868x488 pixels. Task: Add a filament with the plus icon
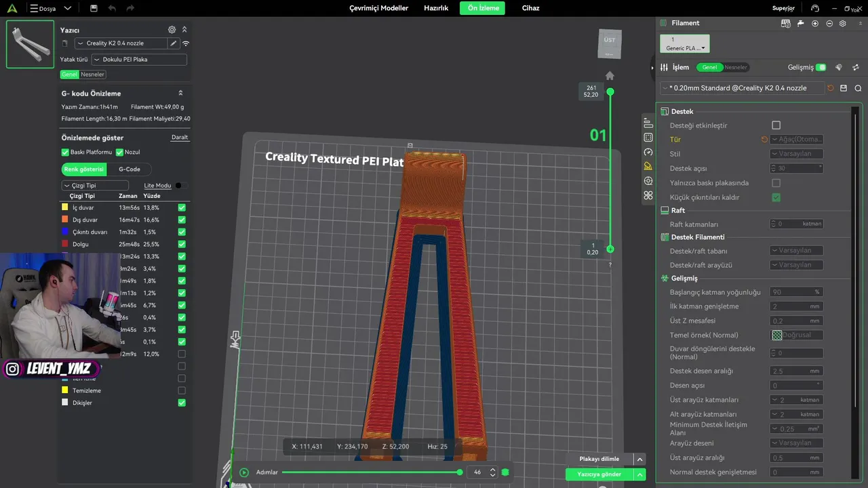click(x=815, y=23)
